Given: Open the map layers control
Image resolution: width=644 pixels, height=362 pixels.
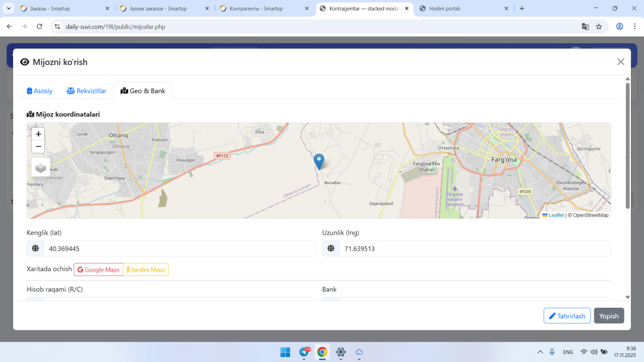Looking at the screenshot, I should [41, 167].
